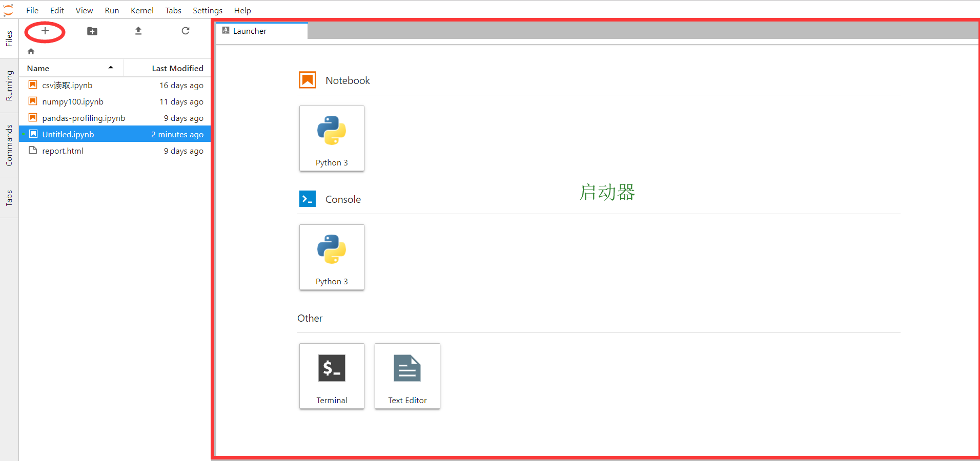
Task: Click '2 minutes ago' modified time
Action: point(177,135)
